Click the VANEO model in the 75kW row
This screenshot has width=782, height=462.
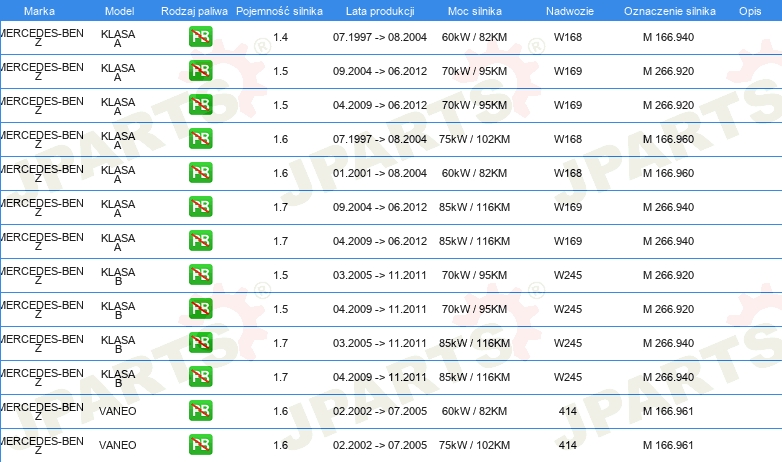pyautogui.click(x=118, y=445)
